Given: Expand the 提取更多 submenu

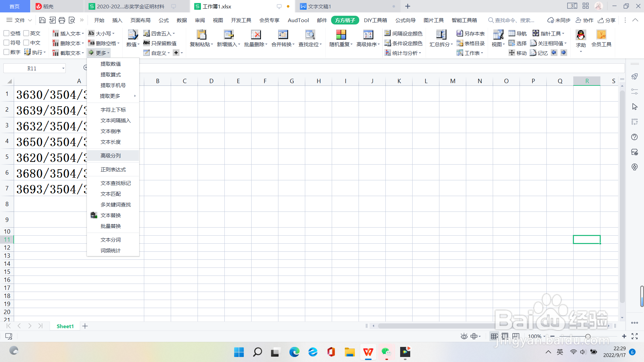Looking at the screenshot, I should point(113,96).
